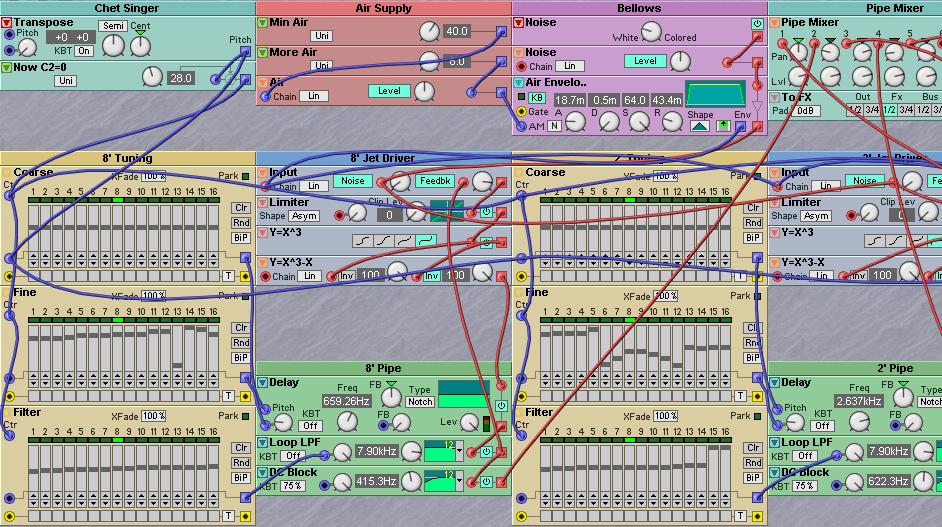Click the Delay Freq 659.26Hz value field
This screenshot has width=942, height=527.
point(346,402)
